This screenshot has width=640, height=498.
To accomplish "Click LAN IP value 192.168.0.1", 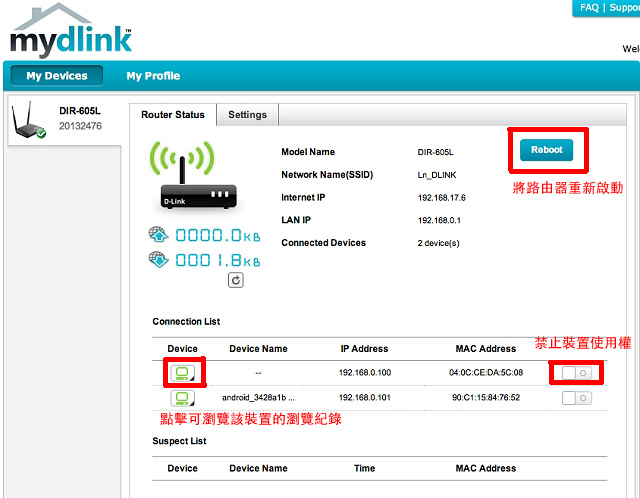I will pos(439,220).
